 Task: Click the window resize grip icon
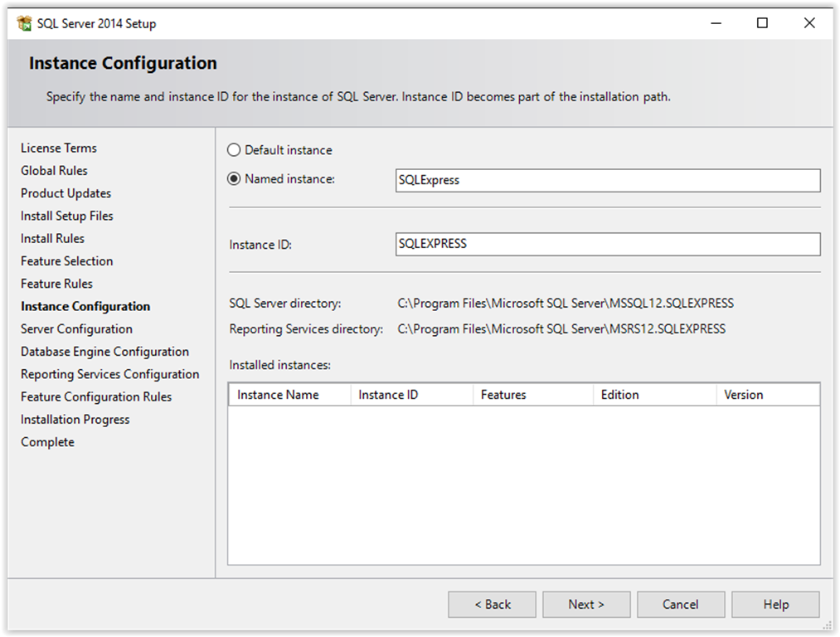pyautogui.click(x=827, y=625)
